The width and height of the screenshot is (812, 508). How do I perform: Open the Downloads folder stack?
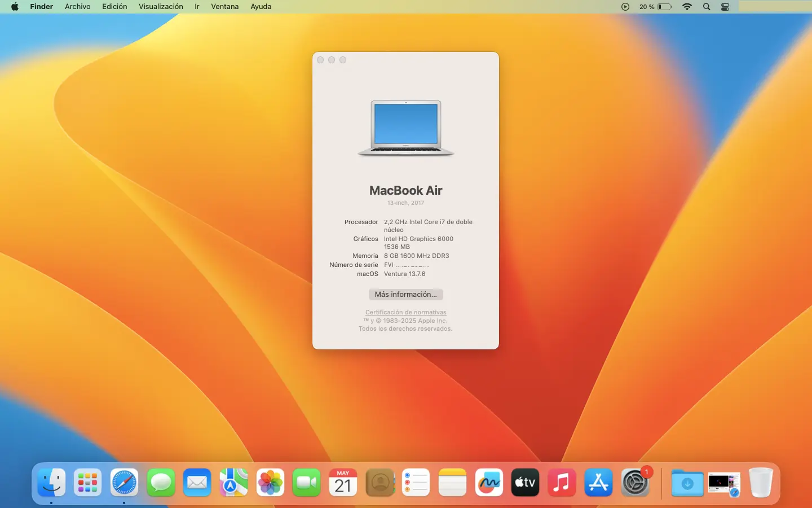(x=687, y=483)
